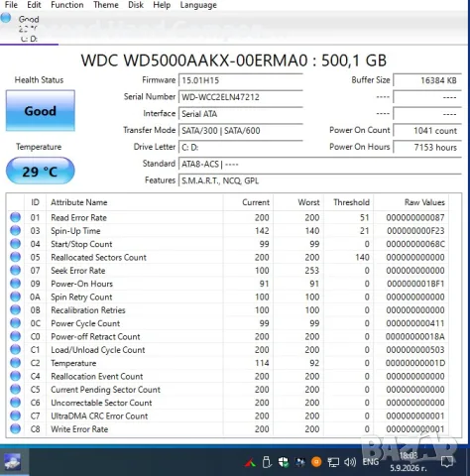Open Safely Remove Hardware USB tray icon
Screen dimensions: 470x476
point(267,462)
